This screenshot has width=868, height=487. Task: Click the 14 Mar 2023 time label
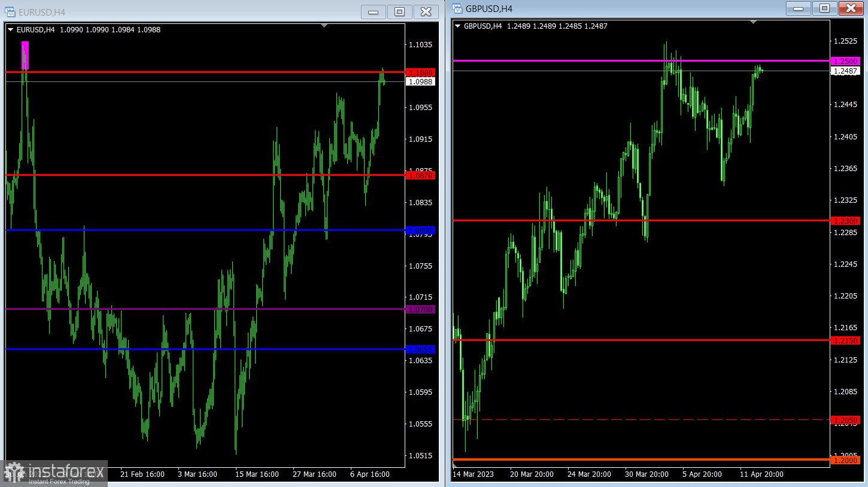(x=474, y=474)
